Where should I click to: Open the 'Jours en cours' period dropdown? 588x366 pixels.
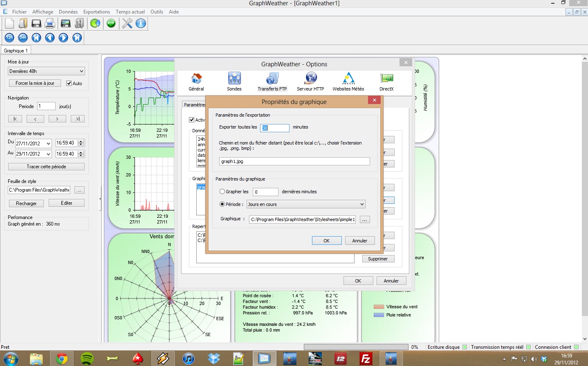306,204
